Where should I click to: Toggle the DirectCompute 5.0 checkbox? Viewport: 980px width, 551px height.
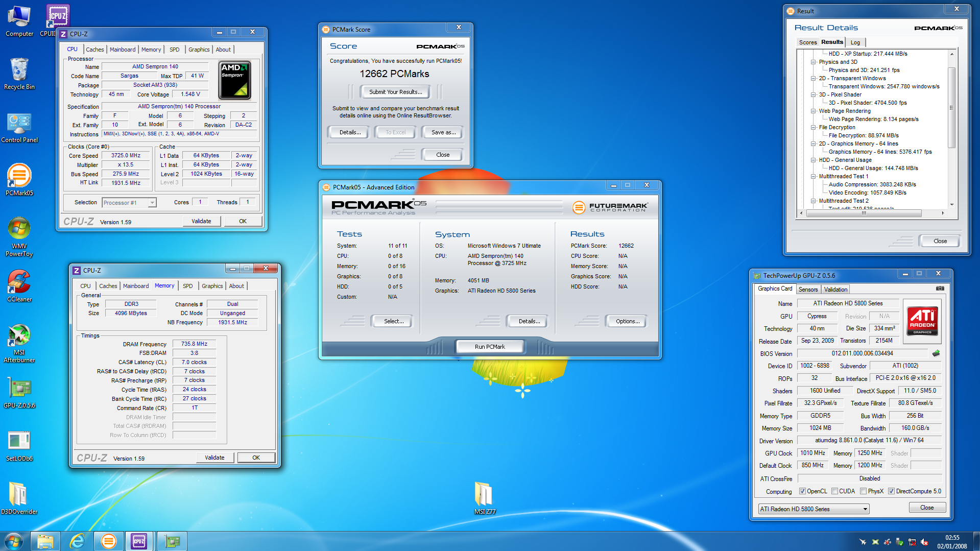[891, 491]
